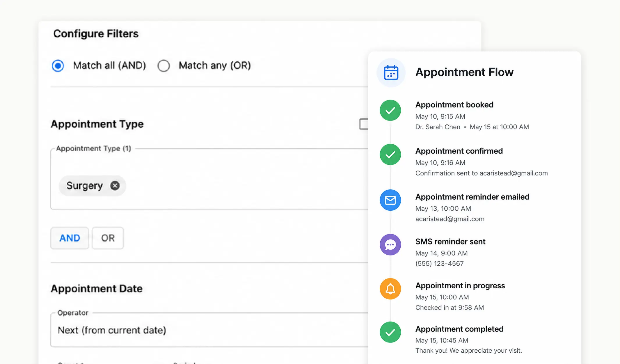The height and width of the screenshot is (364, 620).
Task: Click 'Confirmation sent to acaristead@gmail.com' text
Action: (482, 173)
